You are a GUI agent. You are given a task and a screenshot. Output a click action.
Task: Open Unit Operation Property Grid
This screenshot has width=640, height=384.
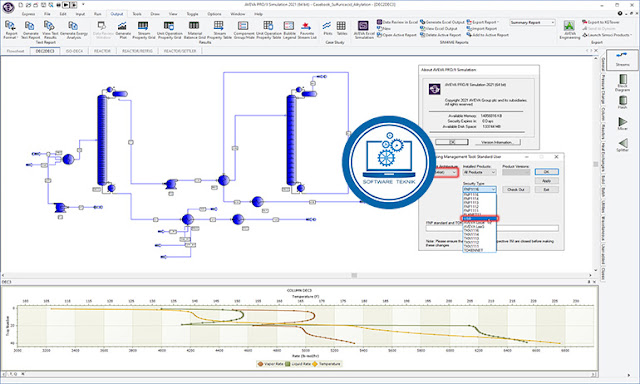169,30
